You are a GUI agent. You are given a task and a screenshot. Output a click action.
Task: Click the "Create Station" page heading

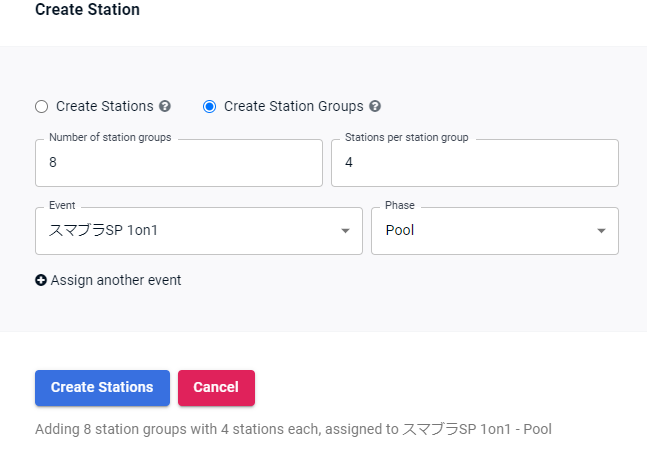pyautogui.click(x=87, y=10)
